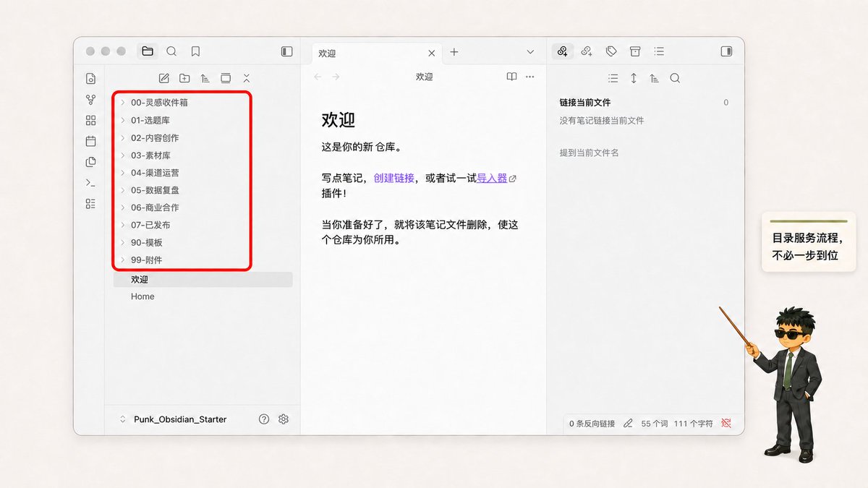Open the file explorer folder icon
Viewport: 868px width, 488px height.
148,51
